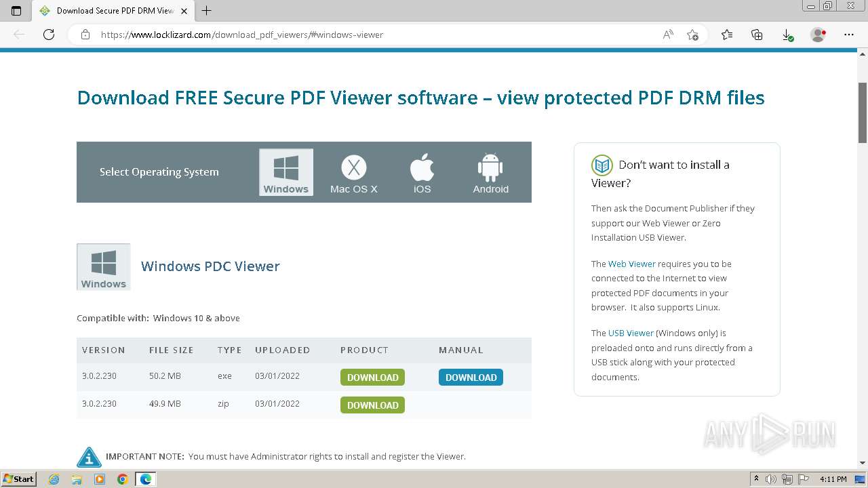Launch Internet Explorer from taskbar

[x=54, y=479]
